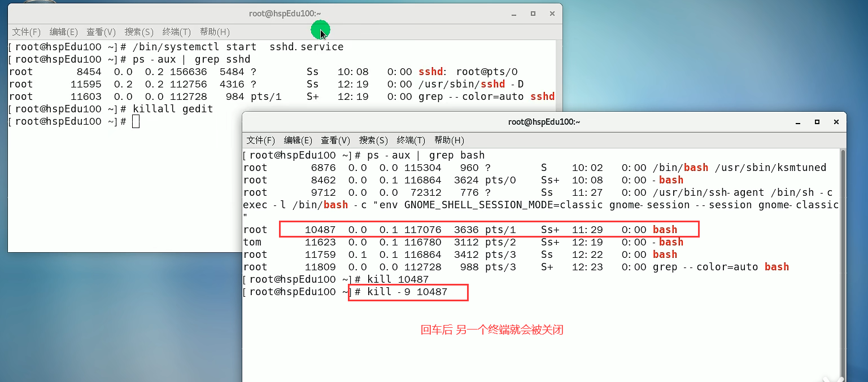Click the front terminal's vertical scrollbar
868x382 pixels.
point(843,265)
